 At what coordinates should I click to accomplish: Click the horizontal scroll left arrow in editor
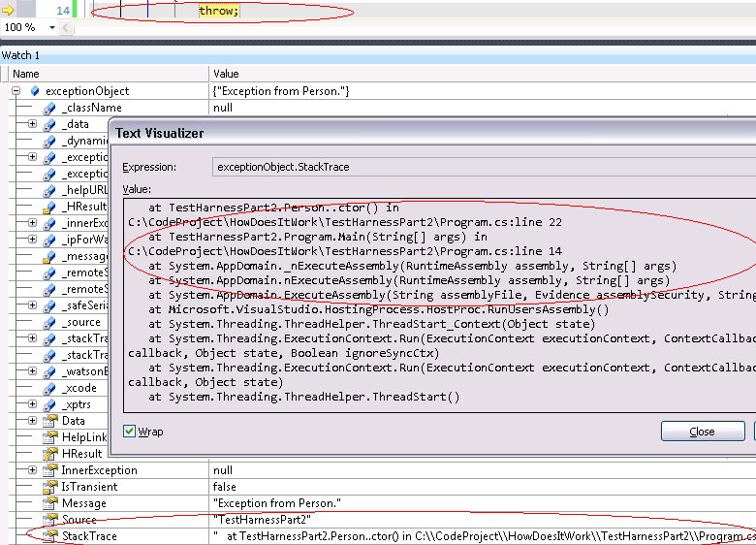(x=65, y=27)
